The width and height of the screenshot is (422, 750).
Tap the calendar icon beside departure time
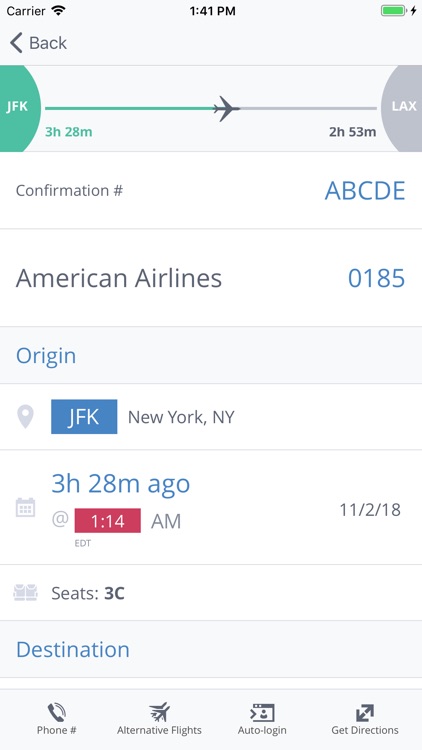pyautogui.click(x=25, y=507)
